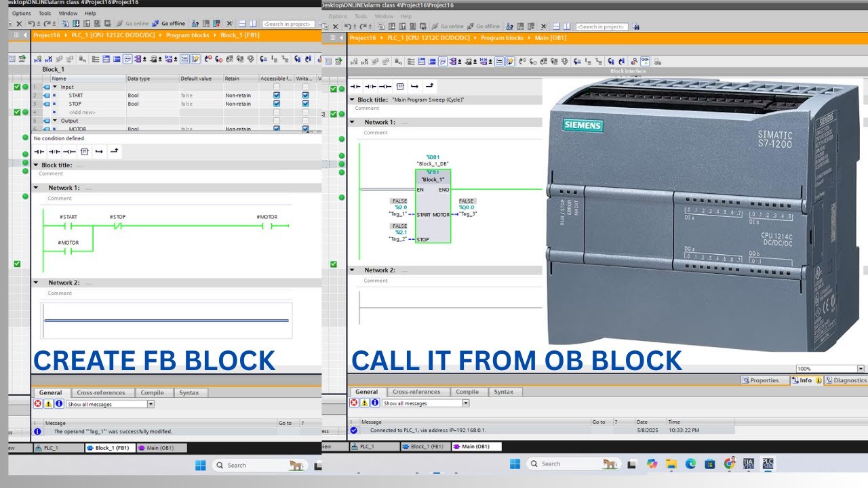Writable checkbox in the STOP row
This screenshot has height=488, width=868.
[x=305, y=104]
